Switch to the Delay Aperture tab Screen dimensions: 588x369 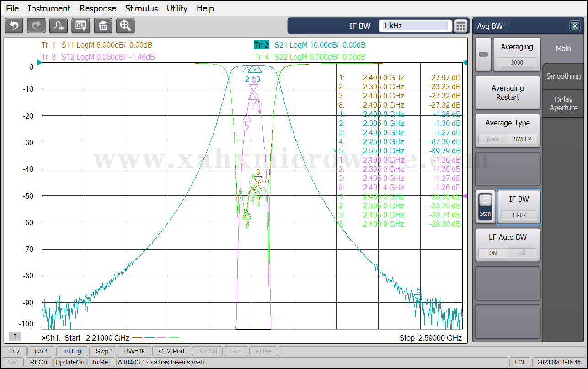563,103
